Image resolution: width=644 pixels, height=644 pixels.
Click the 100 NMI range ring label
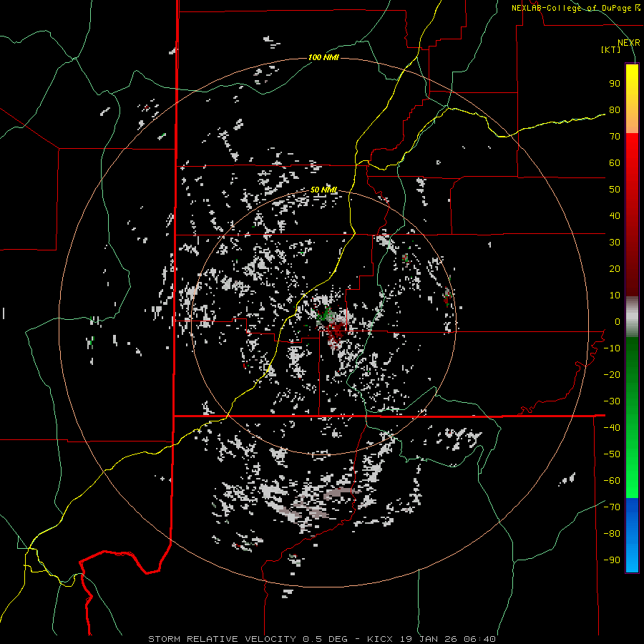pos(323,57)
